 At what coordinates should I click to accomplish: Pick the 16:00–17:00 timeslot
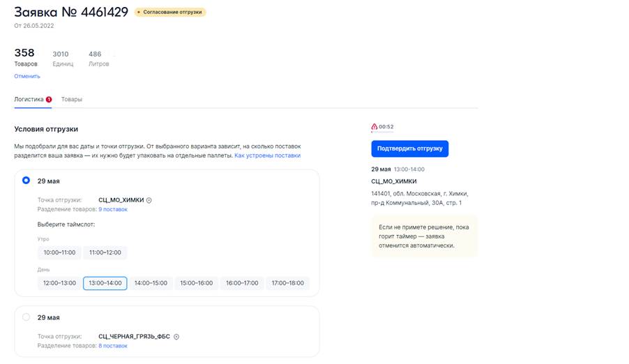(x=242, y=283)
